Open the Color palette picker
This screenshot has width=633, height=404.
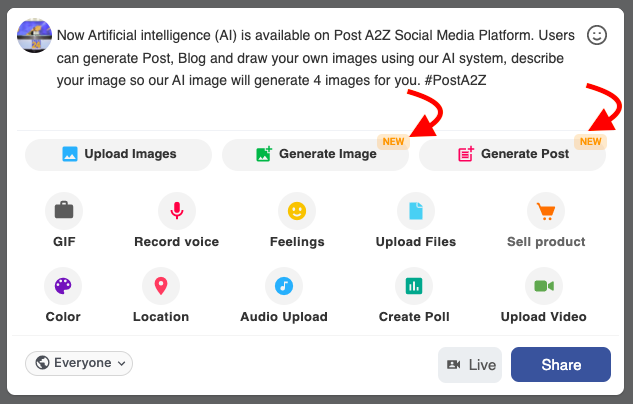pyautogui.click(x=63, y=286)
